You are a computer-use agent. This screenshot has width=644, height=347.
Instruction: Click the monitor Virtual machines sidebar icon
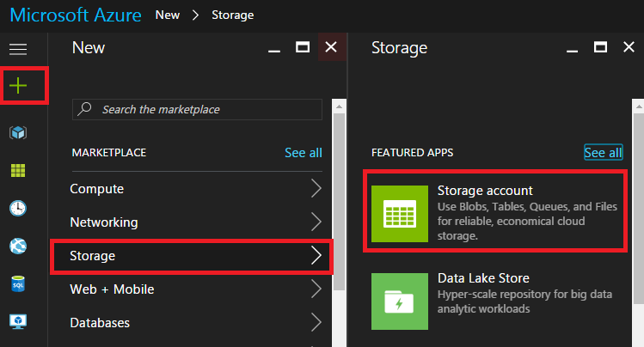click(x=18, y=320)
